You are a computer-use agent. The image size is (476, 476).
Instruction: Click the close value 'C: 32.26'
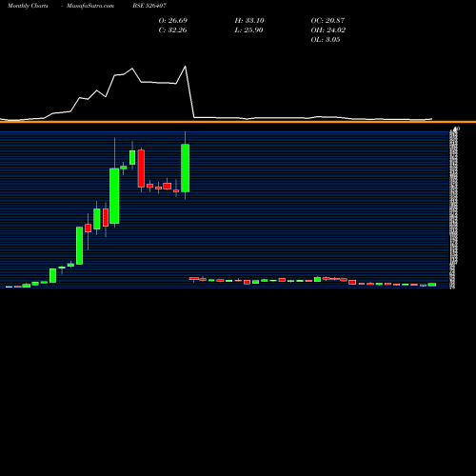(x=172, y=30)
